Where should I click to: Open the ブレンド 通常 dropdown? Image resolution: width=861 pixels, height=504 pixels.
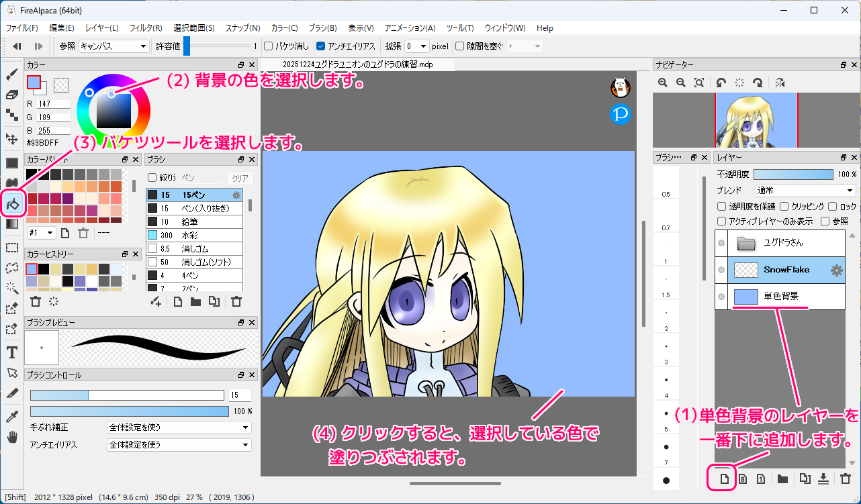(x=805, y=191)
